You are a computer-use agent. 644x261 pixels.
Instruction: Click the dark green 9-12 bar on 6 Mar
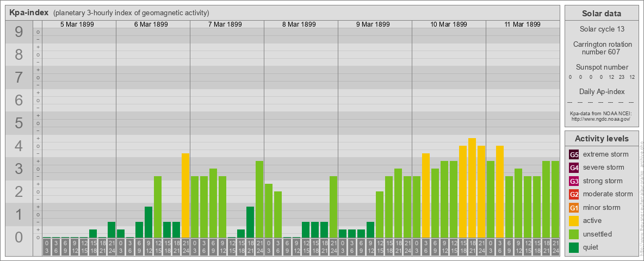point(148,222)
